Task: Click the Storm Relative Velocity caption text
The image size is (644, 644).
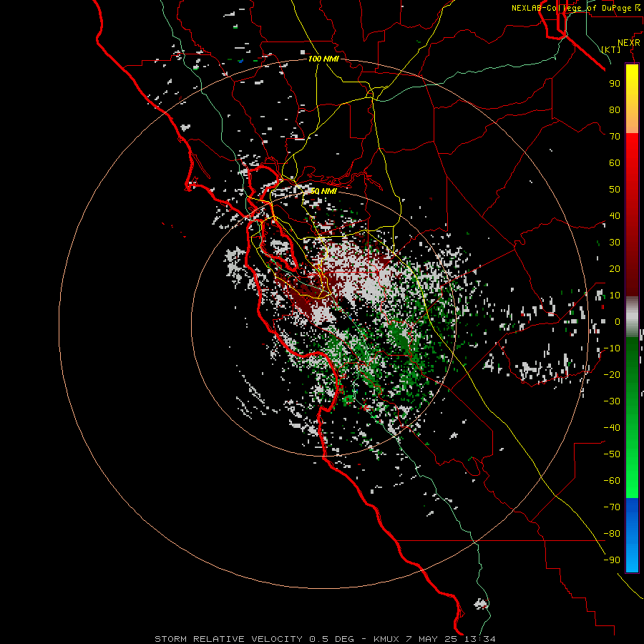Action: tap(325, 639)
